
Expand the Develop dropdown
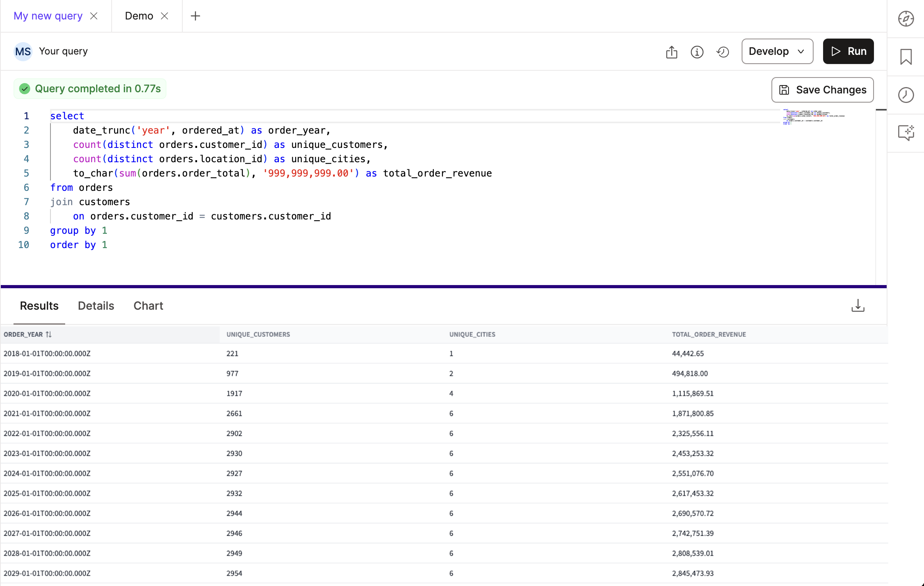click(x=777, y=51)
